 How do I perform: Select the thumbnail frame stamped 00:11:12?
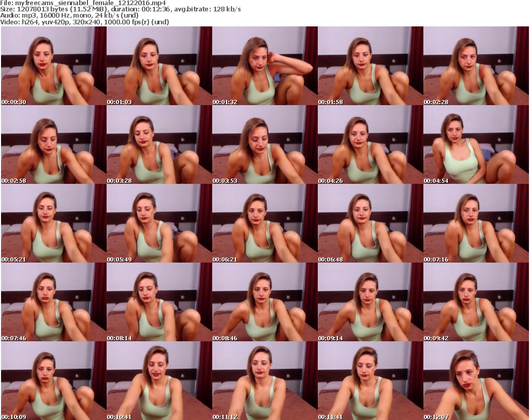click(265, 381)
